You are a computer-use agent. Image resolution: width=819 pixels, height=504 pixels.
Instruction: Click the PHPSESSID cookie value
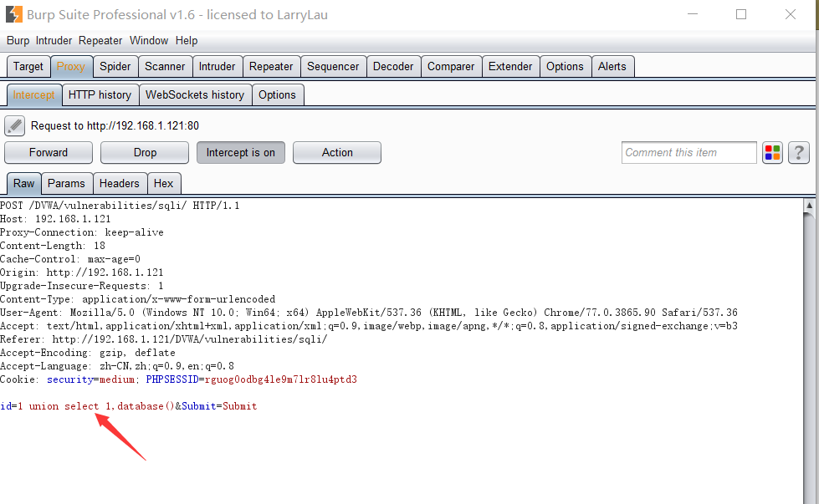pos(281,379)
